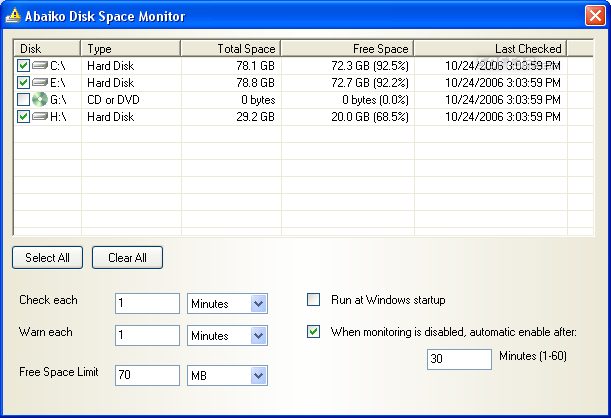
Task: Click the Check each label
Action: click(48, 300)
